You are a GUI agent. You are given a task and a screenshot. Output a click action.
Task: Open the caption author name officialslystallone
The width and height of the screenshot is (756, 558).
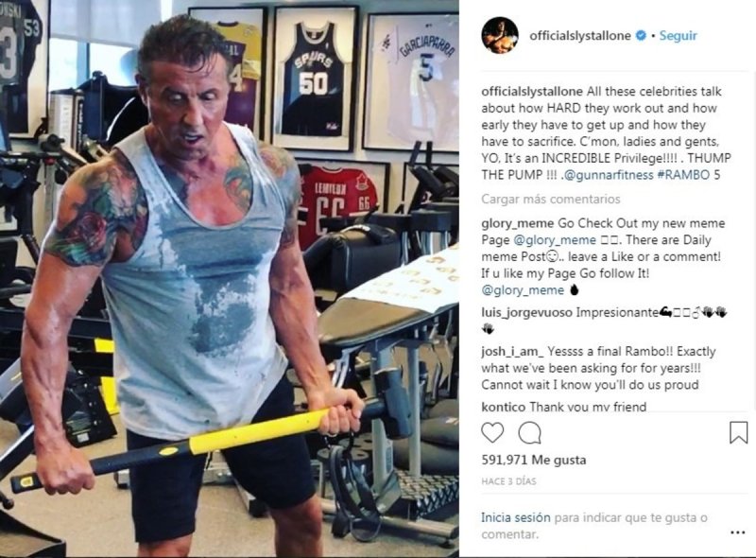[532, 91]
